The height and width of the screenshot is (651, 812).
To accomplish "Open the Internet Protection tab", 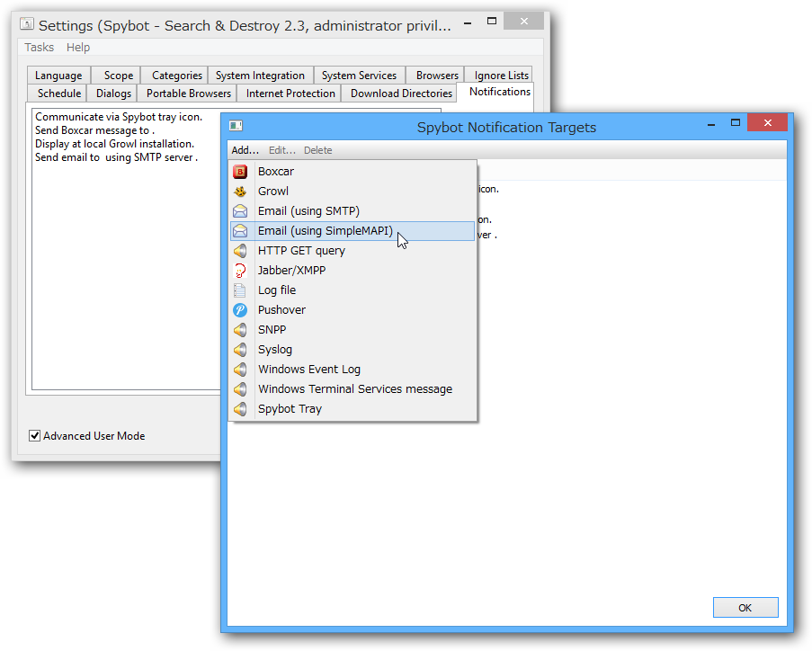I will click(x=290, y=94).
